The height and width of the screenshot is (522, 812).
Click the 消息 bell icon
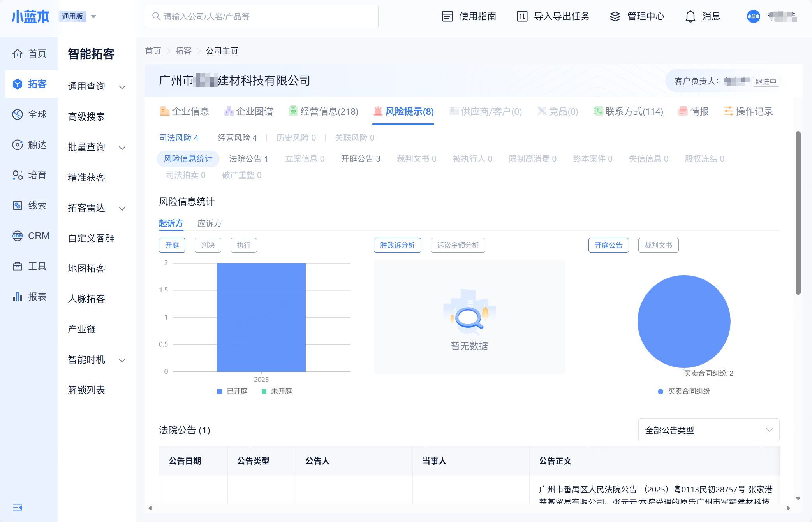(x=690, y=16)
